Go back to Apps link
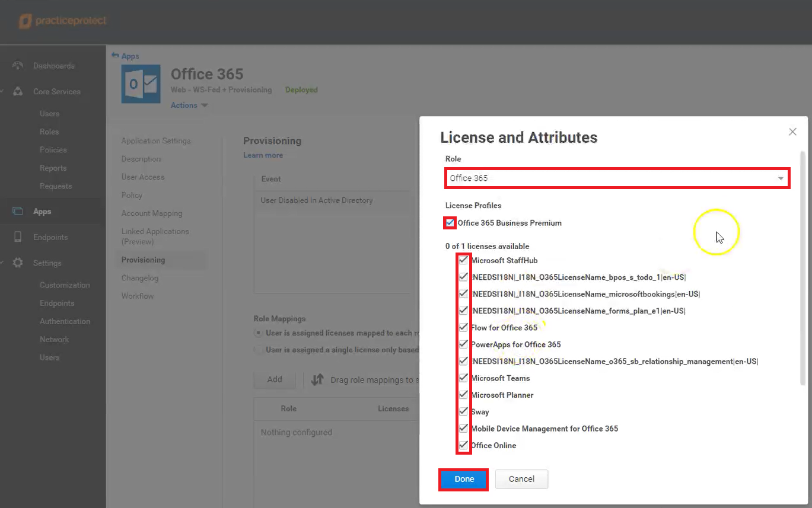The height and width of the screenshot is (508, 812). click(x=130, y=56)
